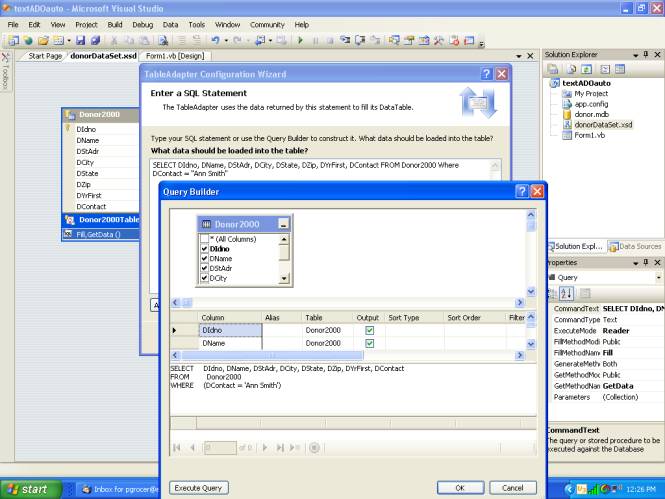
Task: Toggle the (All Columns) checkbox
Action: 204,239
